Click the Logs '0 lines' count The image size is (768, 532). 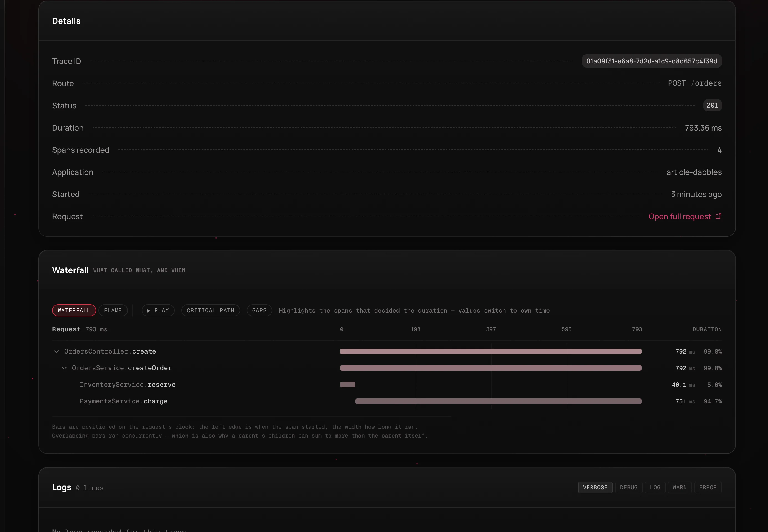[x=90, y=488]
